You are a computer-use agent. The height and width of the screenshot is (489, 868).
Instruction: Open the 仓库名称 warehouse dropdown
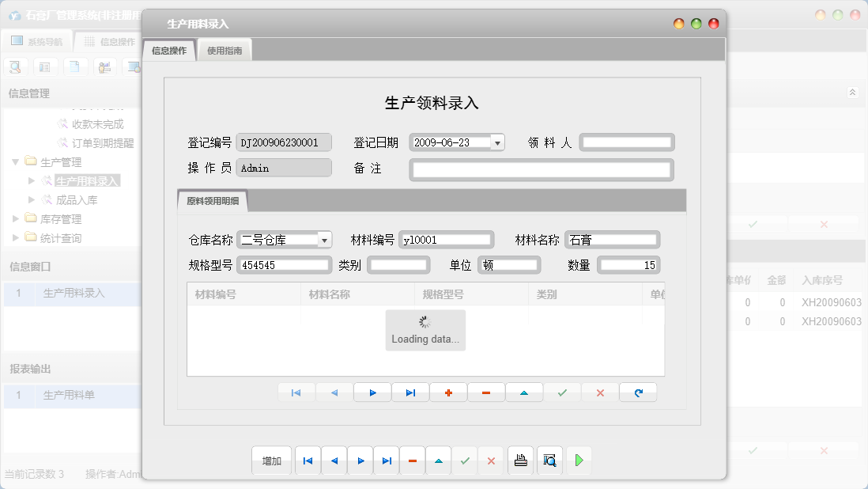(x=323, y=239)
